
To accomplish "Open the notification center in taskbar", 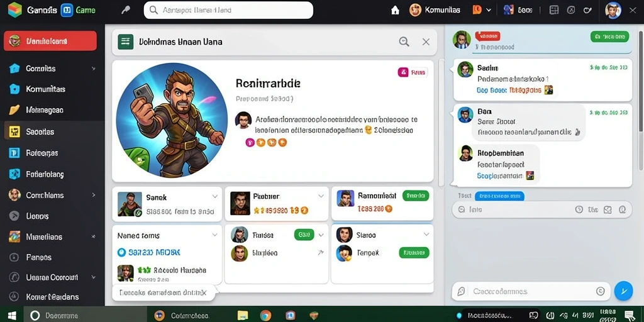I will click(629, 315).
